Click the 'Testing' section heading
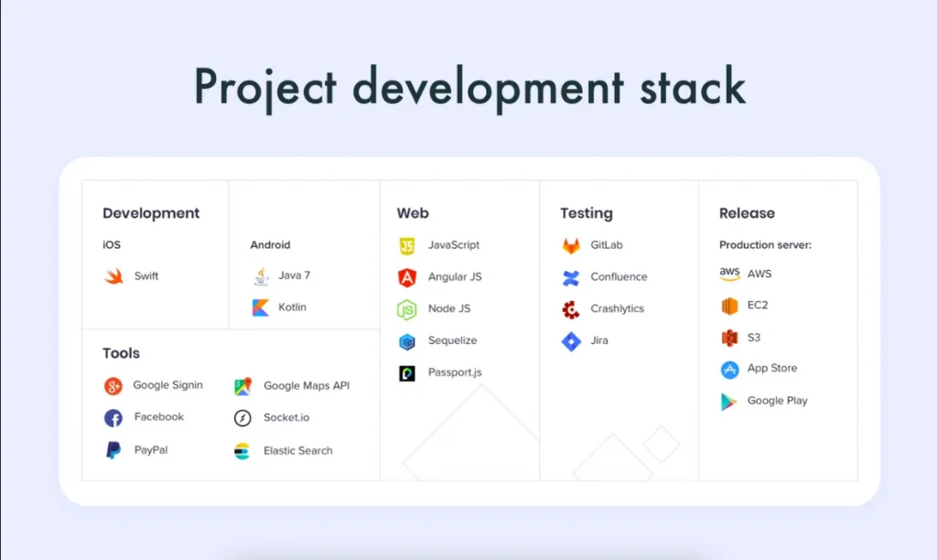Screen dimensions: 937x560 [x=587, y=213]
